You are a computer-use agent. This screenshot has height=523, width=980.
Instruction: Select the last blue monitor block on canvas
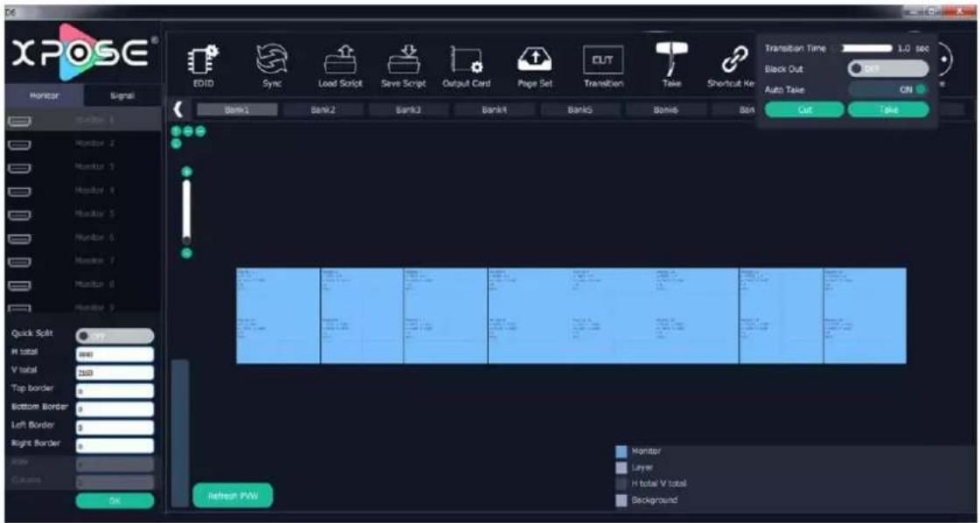point(865,316)
